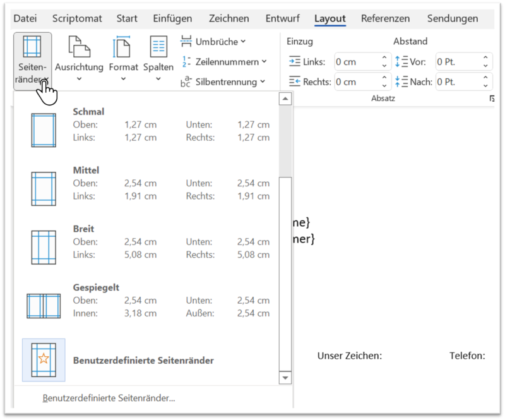Increase the Nach spacing value
The height and width of the screenshot is (420, 505).
(485, 78)
